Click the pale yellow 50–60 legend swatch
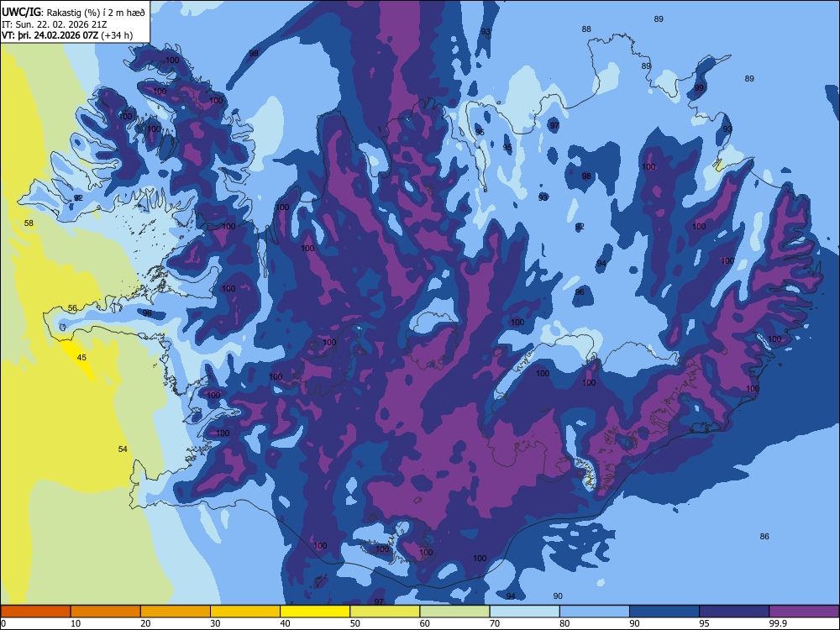This screenshot has width=840, height=630. click(385, 612)
